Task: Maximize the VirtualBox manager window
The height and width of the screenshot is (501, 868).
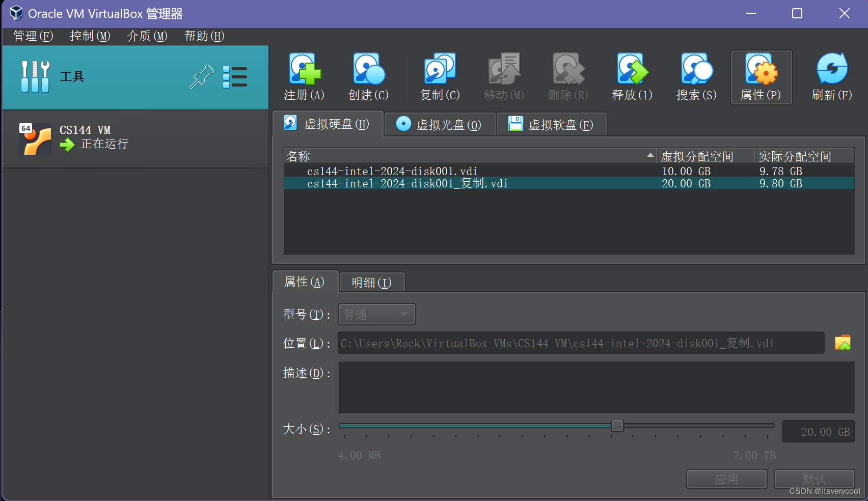Action: 797,13
